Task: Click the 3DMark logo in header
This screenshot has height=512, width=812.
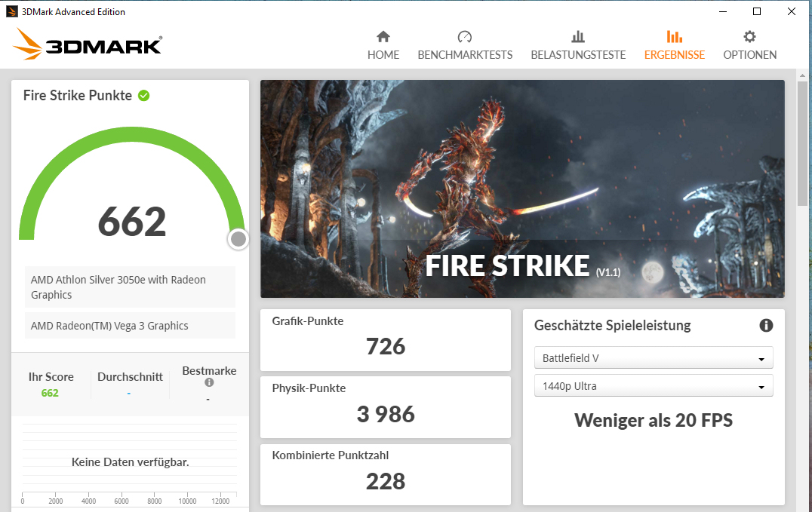Action: (88, 44)
